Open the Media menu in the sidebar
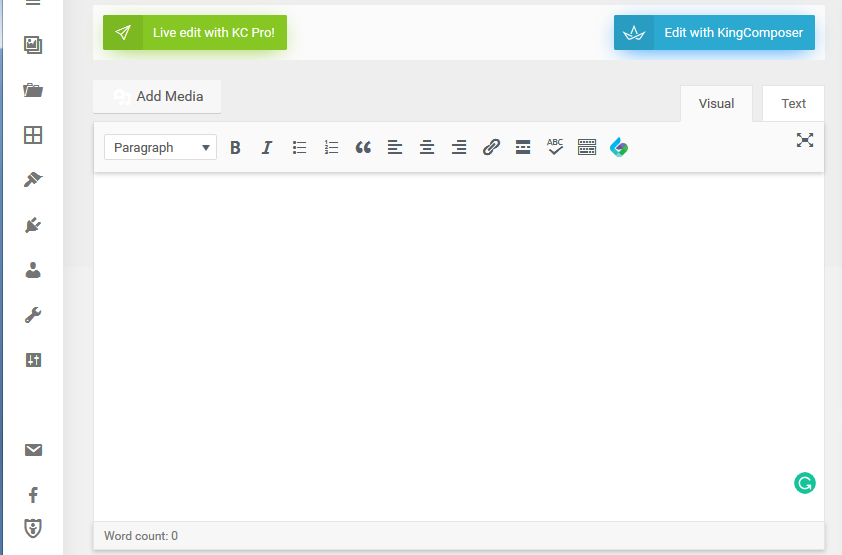The image size is (842, 555). [x=33, y=45]
